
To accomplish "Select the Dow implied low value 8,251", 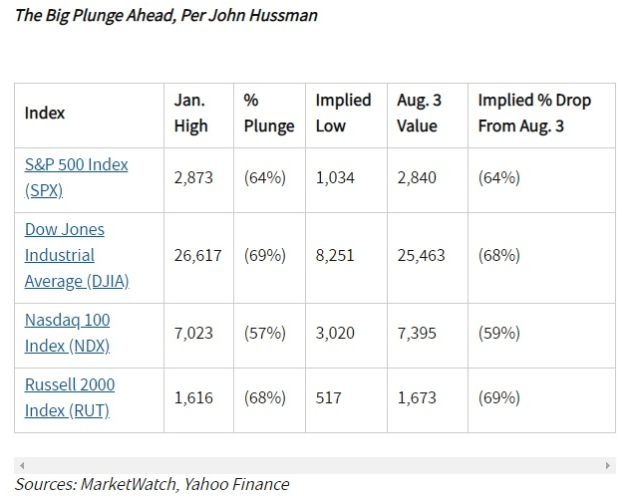I will (335, 255).
